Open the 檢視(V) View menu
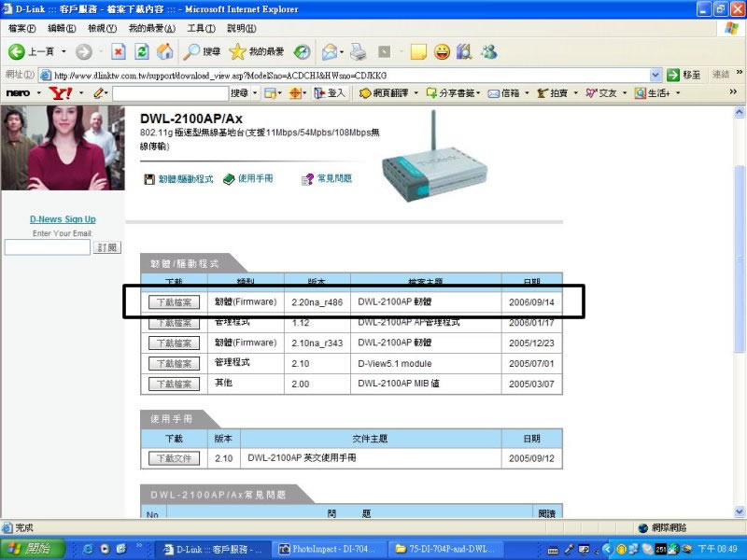The image size is (747, 560). [103, 29]
